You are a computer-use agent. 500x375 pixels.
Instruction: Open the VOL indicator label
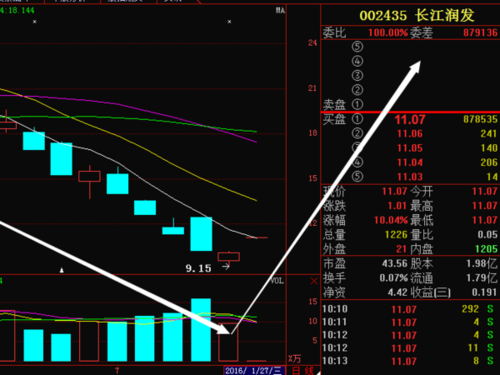[277, 281]
